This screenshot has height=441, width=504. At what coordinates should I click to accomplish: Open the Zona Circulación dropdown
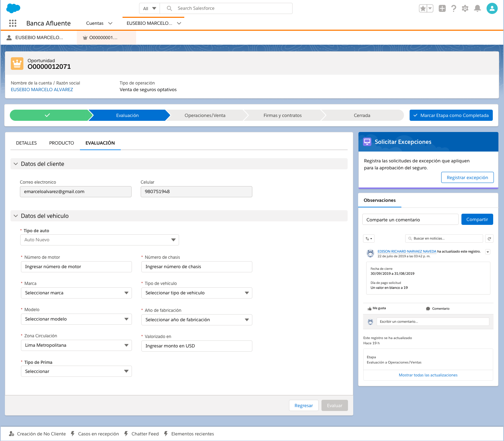76,345
